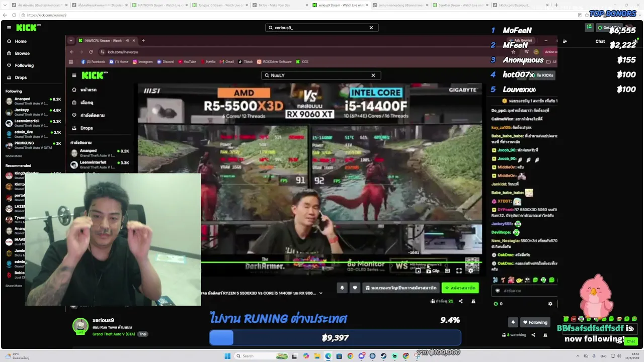The image size is (644, 362).
Task: Open the Grand Theft Auto V (GTA) category link
Action: [114, 334]
